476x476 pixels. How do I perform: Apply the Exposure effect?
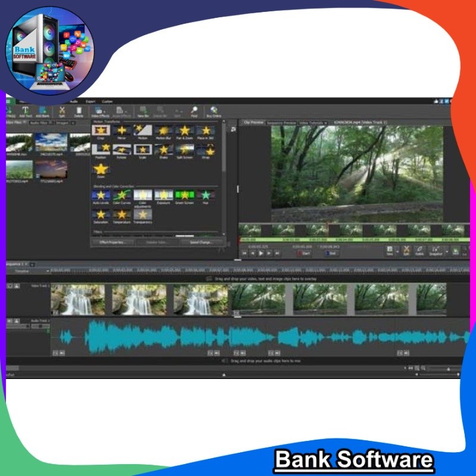pyautogui.click(x=164, y=197)
